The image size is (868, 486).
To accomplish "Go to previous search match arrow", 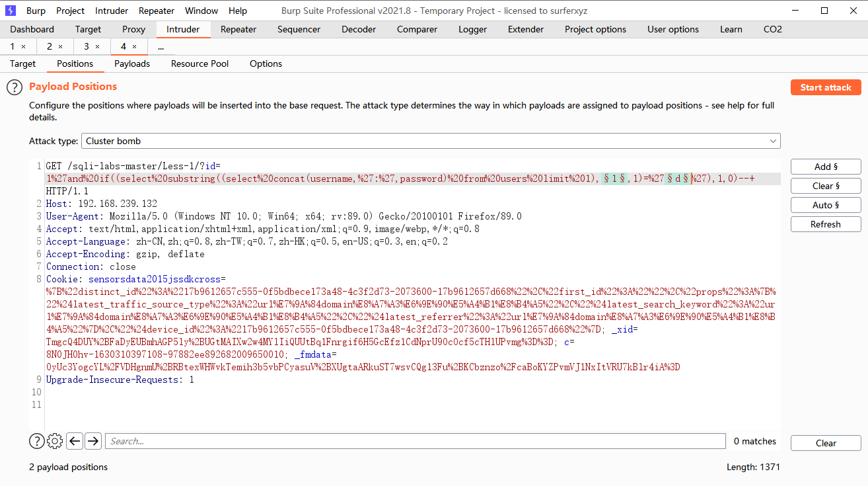I will [75, 441].
